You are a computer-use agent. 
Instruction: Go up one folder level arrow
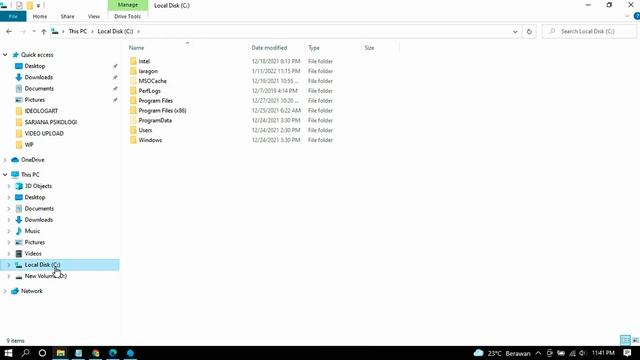coord(44,31)
